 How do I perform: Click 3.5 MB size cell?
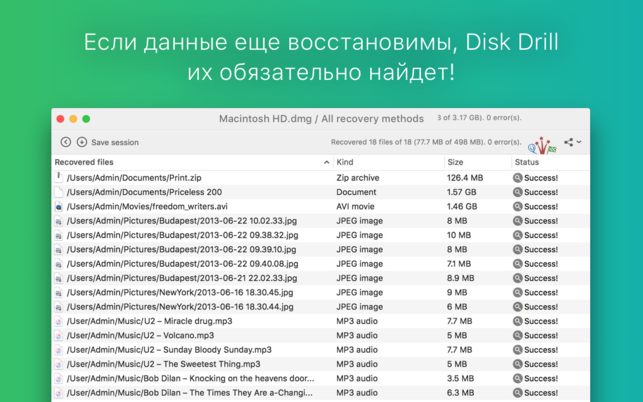[x=461, y=379]
